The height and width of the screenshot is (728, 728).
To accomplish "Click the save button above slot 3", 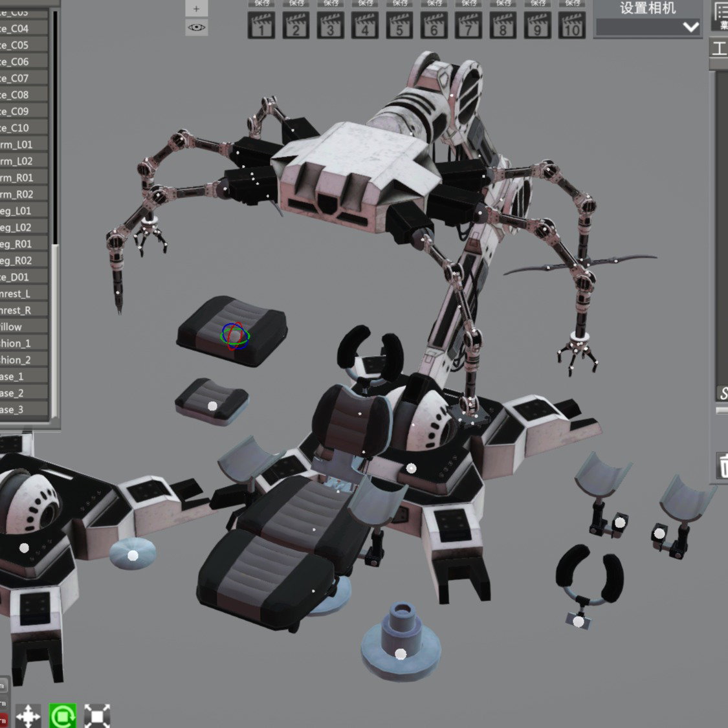I will [x=331, y=4].
